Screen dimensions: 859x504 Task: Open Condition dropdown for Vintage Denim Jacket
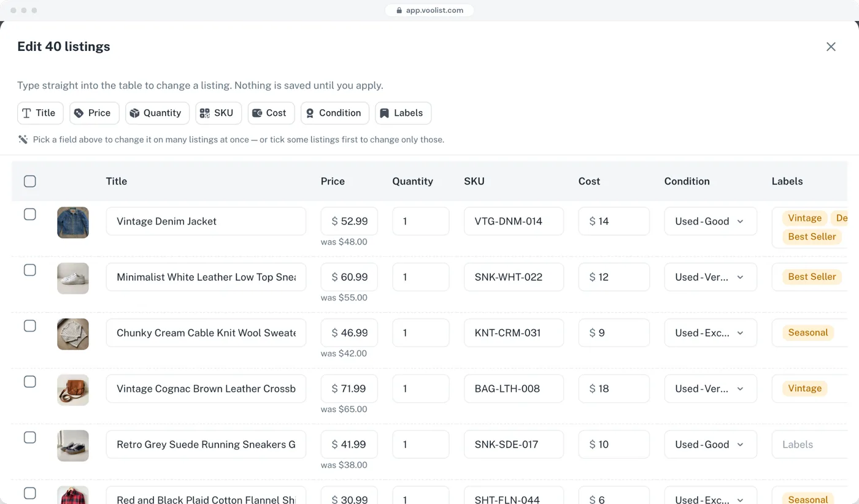(x=711, y=221)
